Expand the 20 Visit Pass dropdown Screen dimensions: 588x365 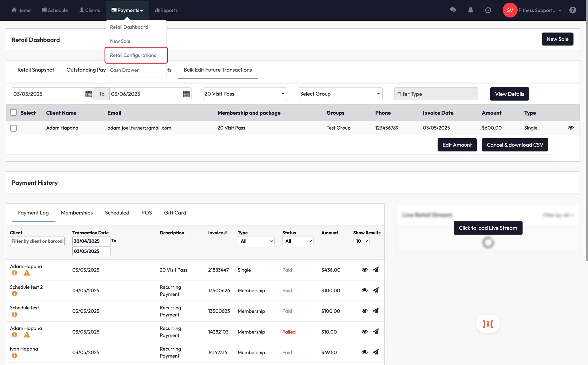(x=245, y=94)
